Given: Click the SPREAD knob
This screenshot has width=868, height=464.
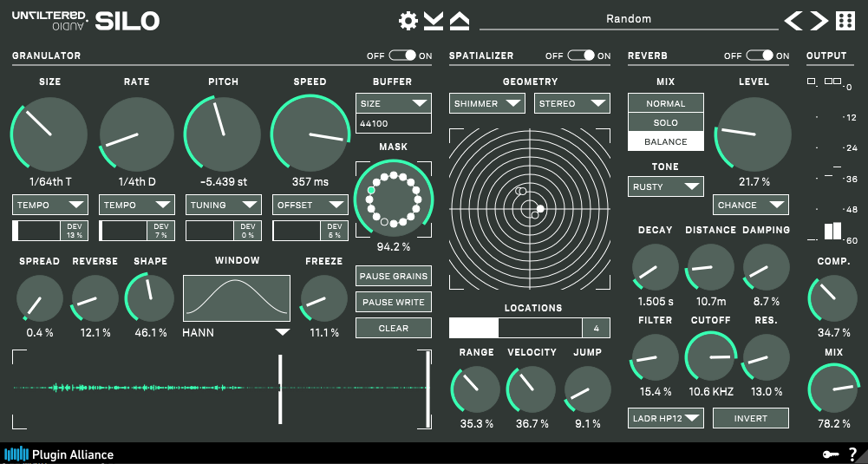Looking at the screenshot, I should [x=39, y=297].
